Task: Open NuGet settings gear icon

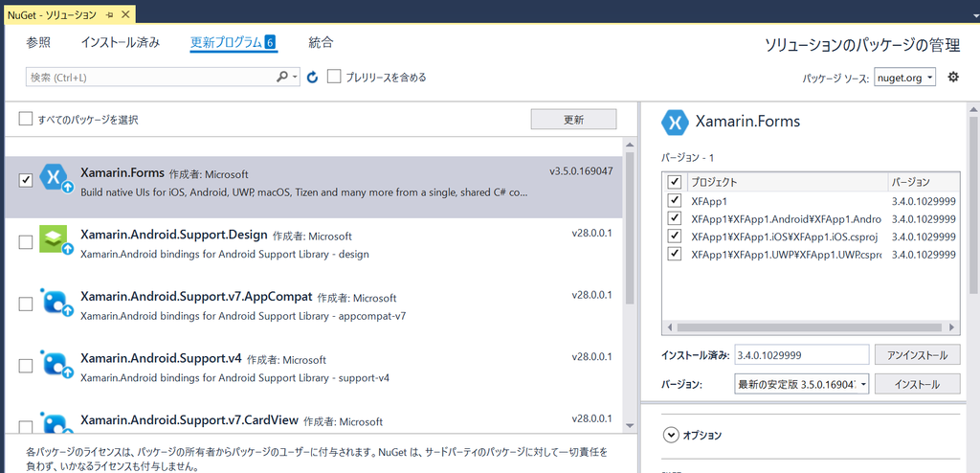Action: 953,77
